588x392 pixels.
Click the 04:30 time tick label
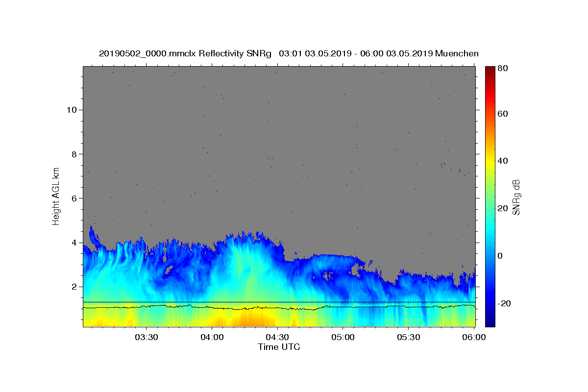277,338
